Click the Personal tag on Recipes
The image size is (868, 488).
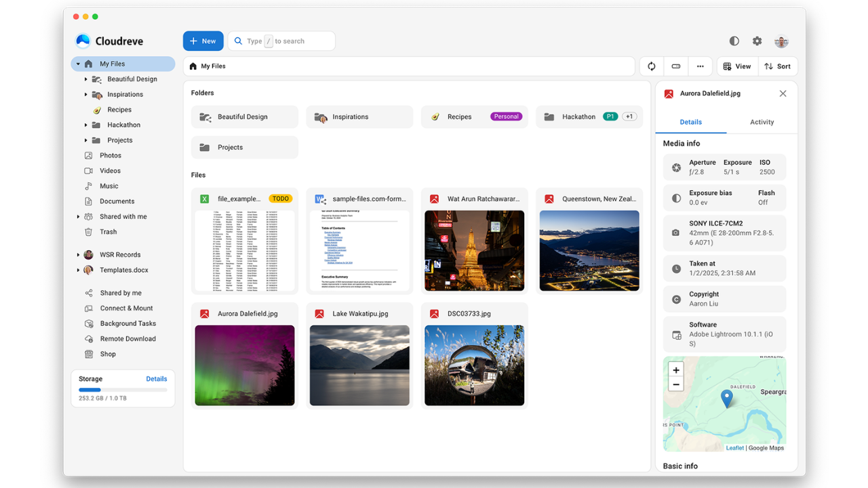(506, 117)
